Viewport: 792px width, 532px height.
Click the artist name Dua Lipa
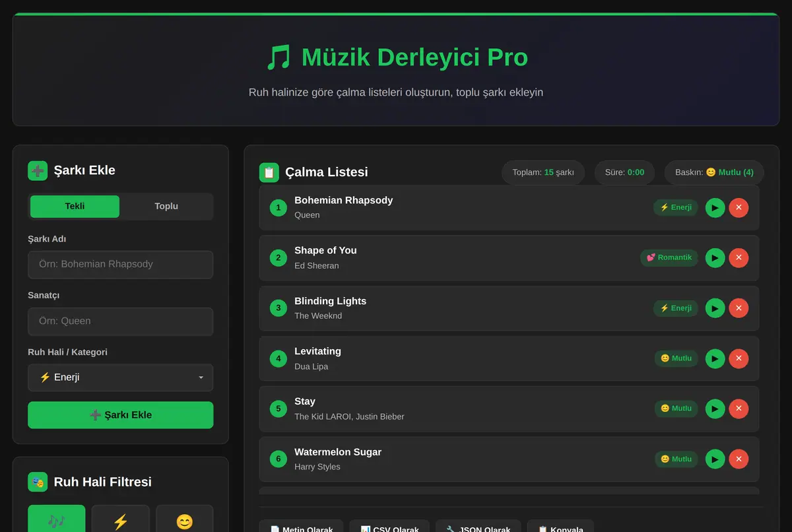(311, 366)
